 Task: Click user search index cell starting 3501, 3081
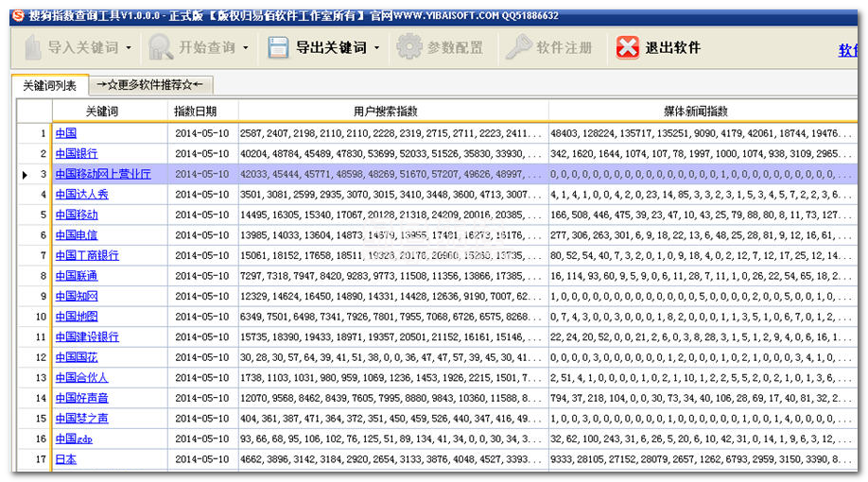pos(393,195)
